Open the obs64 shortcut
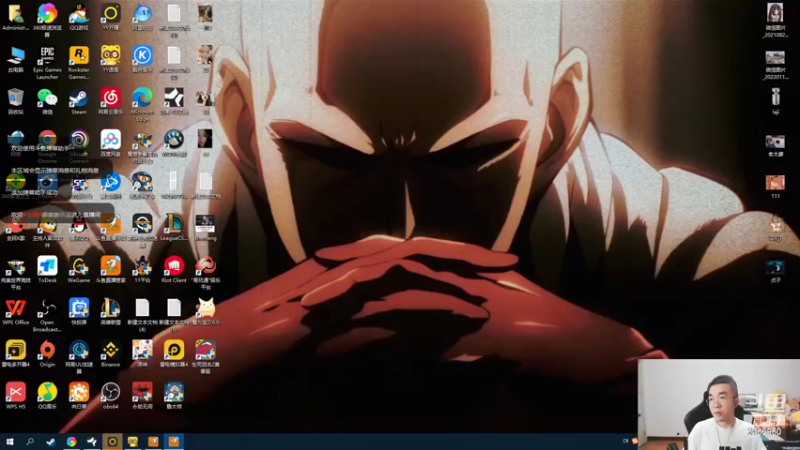This screenshot has height=450, width=800. click(x=110, y=396)
